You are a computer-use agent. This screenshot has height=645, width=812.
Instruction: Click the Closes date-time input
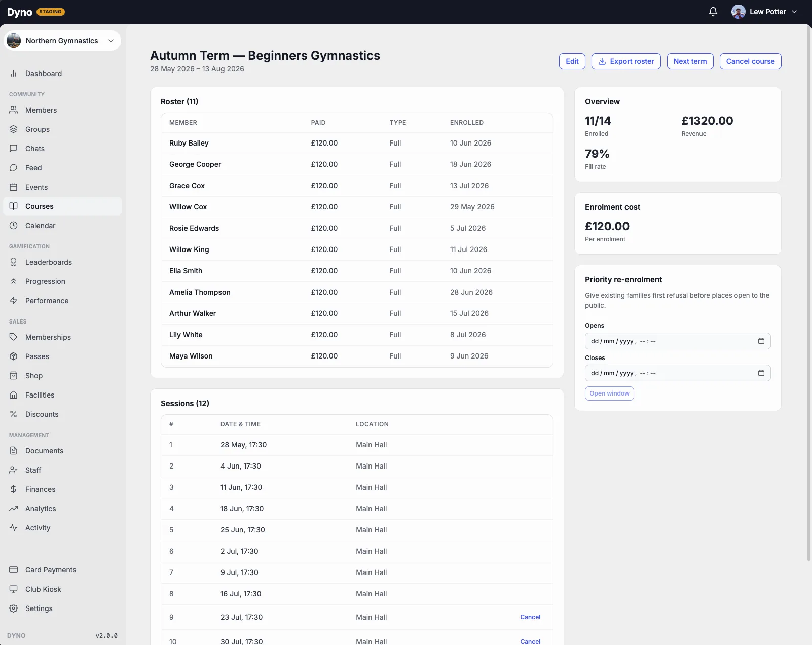coord(678,373)
